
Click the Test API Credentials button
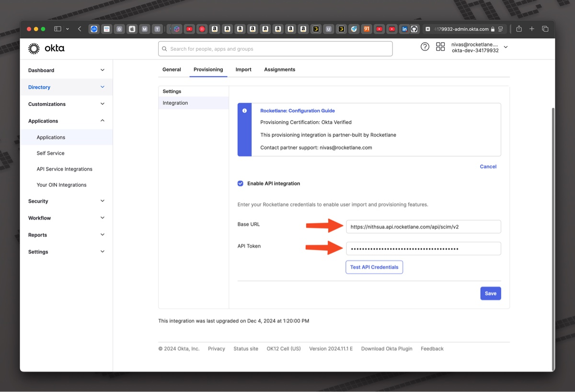(x=374, y=267)
